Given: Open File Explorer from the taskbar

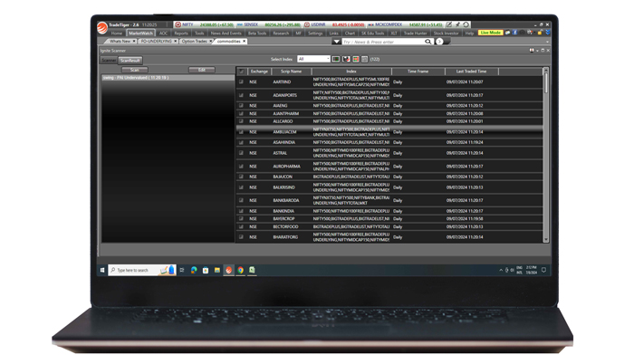Looking at the screenshot, I should pos(217,270).
